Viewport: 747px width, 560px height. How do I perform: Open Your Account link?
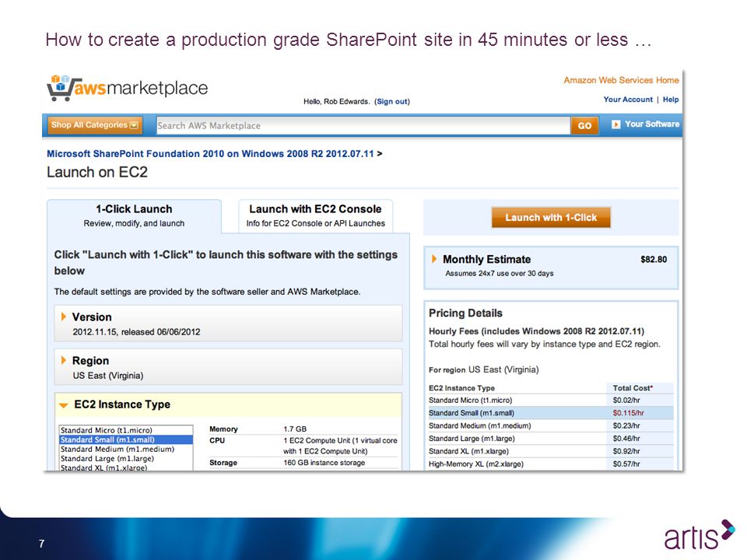(628, 100)
